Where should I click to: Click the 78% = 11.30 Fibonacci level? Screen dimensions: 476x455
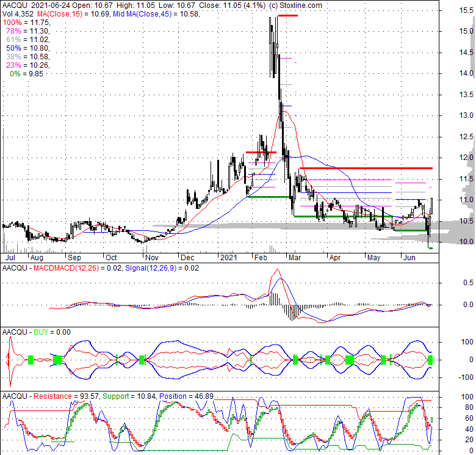click(x=27, y=31)
